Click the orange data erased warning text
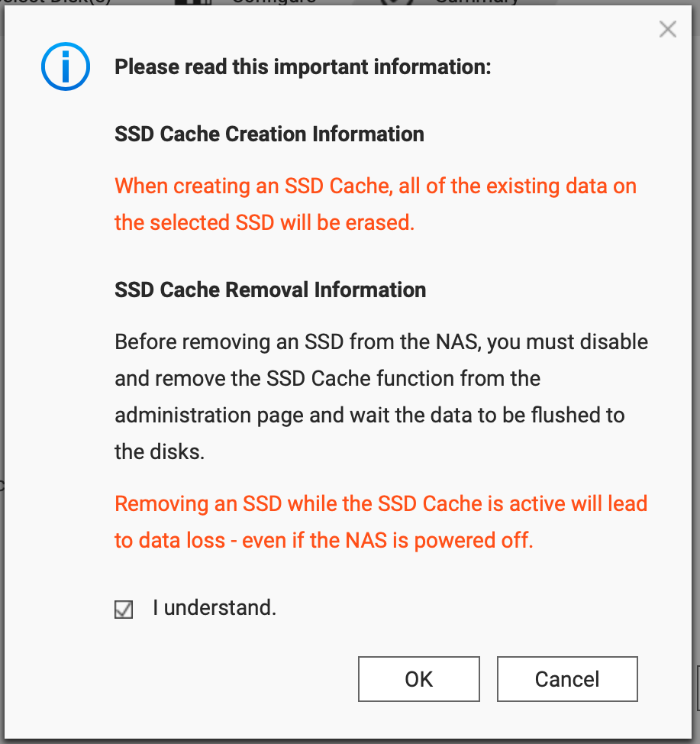This screenshot has height=744, width=700. point(376,204)
